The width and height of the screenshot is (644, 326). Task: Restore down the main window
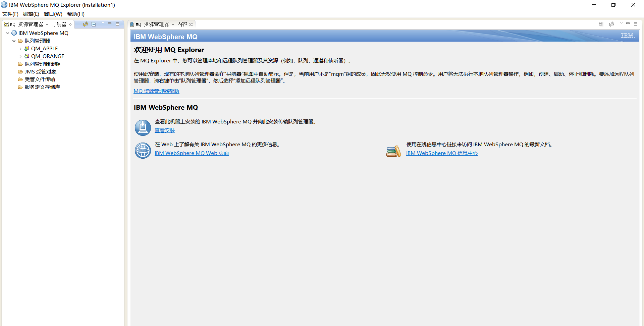point(613,5)
